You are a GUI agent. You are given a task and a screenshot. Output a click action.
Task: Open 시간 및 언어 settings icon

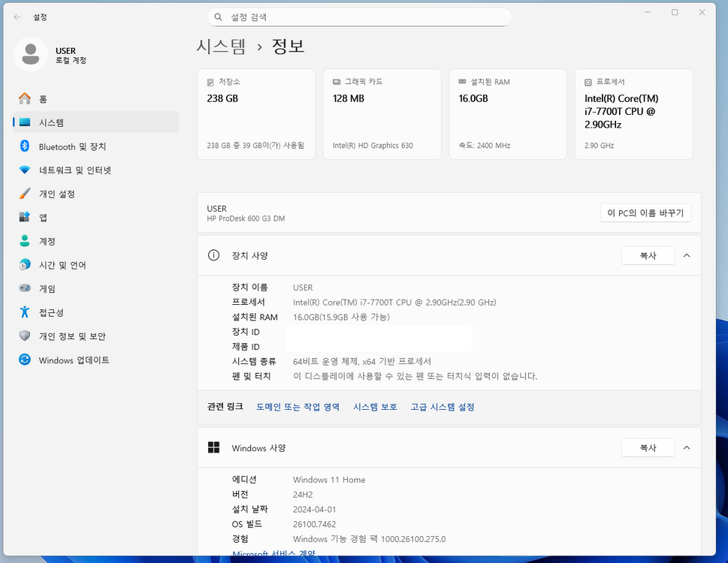[x=23, y=265]
